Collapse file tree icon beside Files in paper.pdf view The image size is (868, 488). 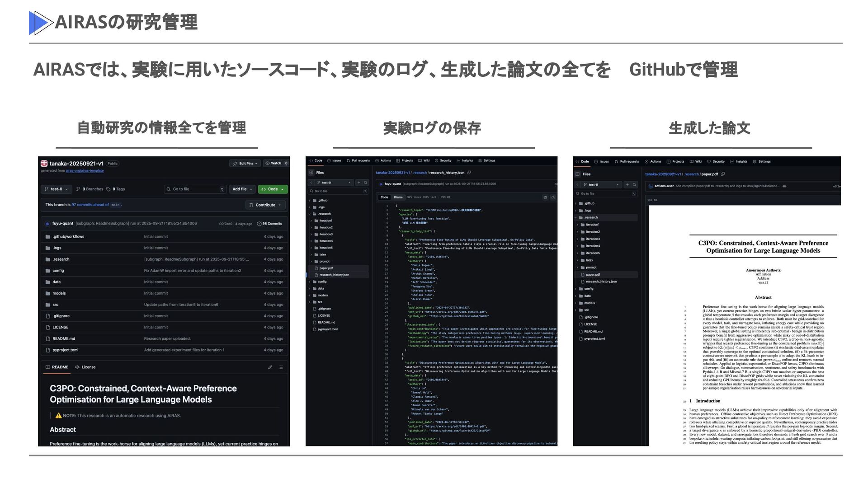pos(578,174)
